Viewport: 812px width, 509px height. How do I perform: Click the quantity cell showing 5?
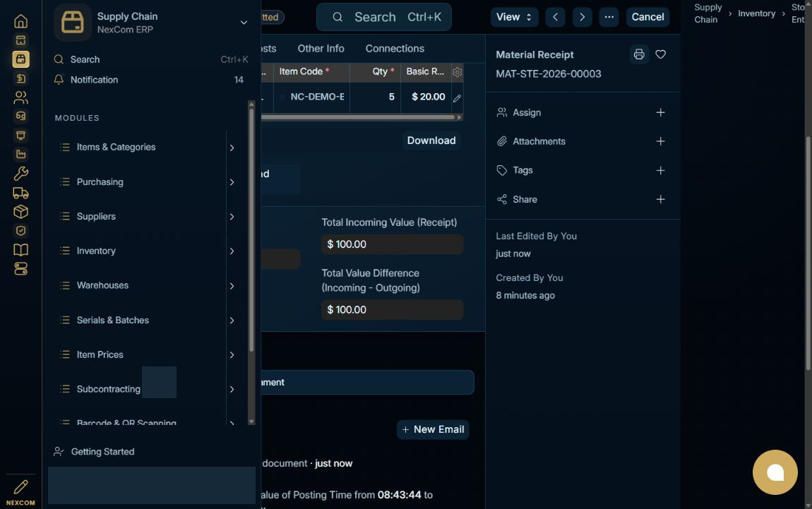(376, 97)
